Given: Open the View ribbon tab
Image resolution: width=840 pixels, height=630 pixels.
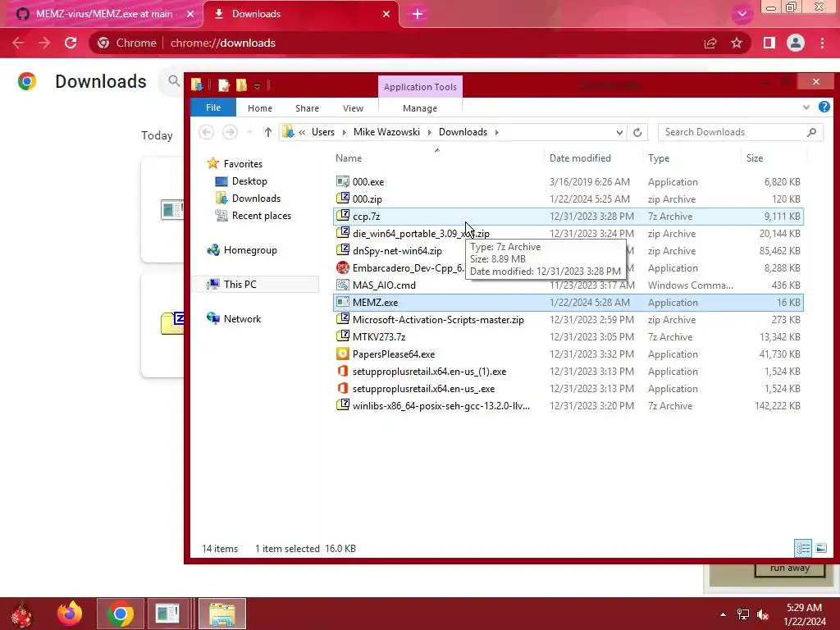Looking at the screenshot, I should pyautogui.click(x=353, y=108).
